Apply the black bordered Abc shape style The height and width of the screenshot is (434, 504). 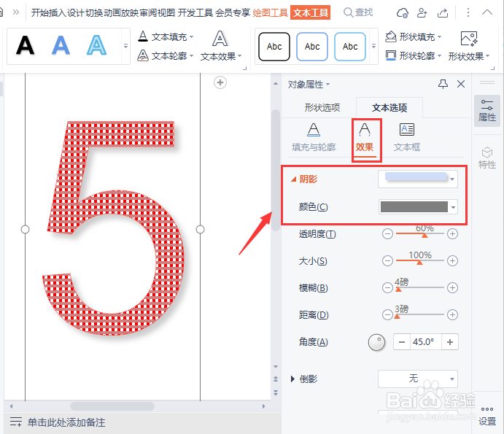click(x=274, y=47)
